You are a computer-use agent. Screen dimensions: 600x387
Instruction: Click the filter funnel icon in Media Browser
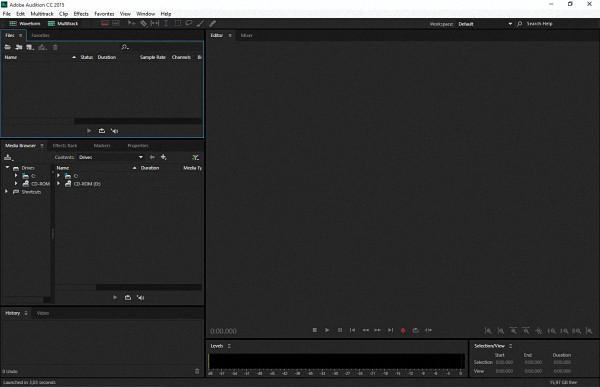coord(196,157)
